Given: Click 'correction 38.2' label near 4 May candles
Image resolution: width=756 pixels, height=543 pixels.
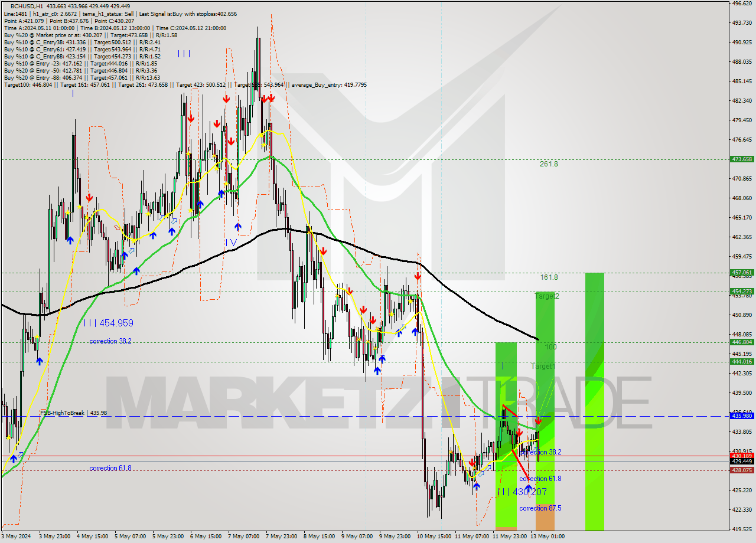Looking at the screenshot, I should point(110,341).
